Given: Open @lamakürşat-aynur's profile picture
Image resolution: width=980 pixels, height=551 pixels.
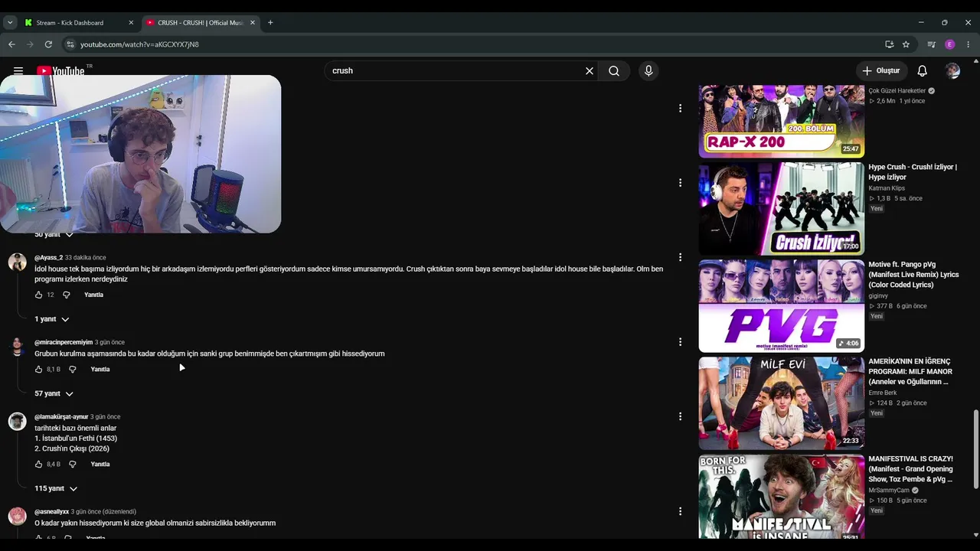Looking at the screenshot, I should click(17, 421).
